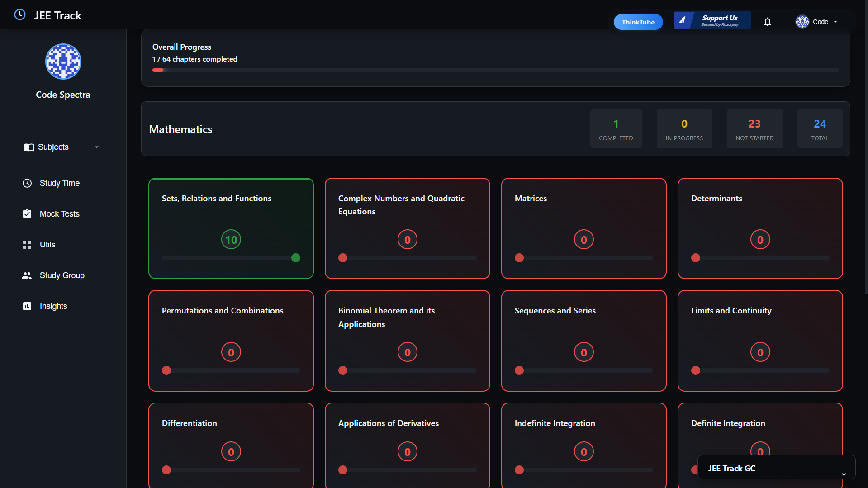Select the Total chapters stat tile
This screenshot has height=488, width=868.
(x=820, y=128)
